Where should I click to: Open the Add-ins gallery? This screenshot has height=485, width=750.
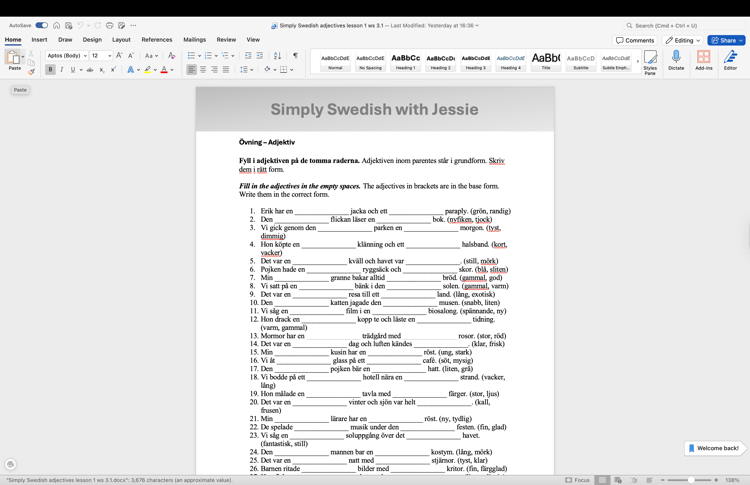pyautogui.click(x=703, y=60)
